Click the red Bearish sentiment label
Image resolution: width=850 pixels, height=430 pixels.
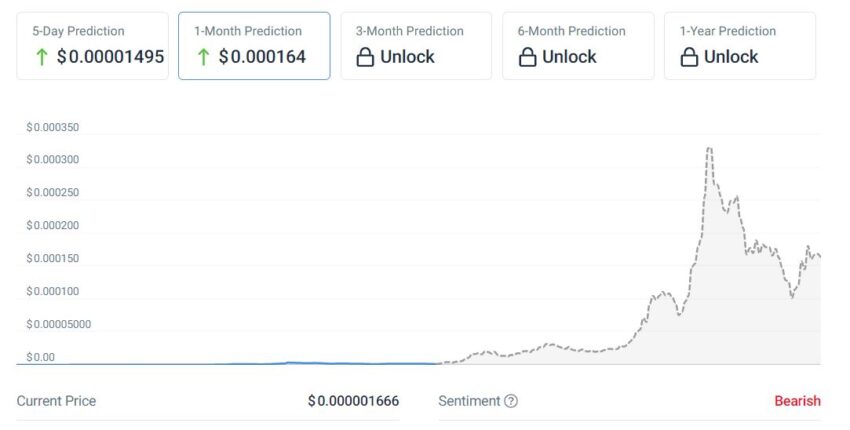pos(797,401)
